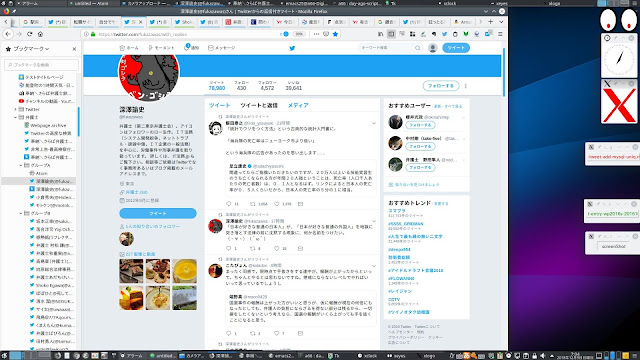Image resolution: width=640 pixels, height=360 pixels.
Task: Focus the bookmarks search field
Action: coord(41,64)
